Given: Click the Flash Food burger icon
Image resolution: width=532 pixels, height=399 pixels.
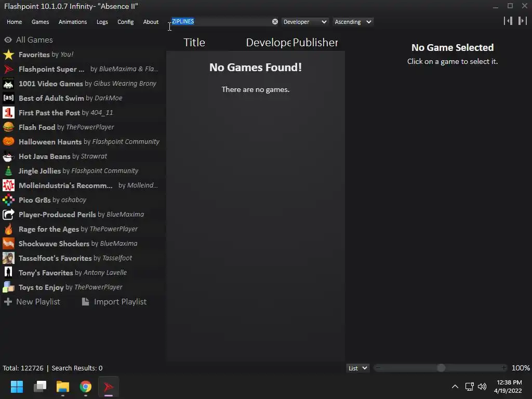Looking at the screenshot, I should [x=8, y=127].
